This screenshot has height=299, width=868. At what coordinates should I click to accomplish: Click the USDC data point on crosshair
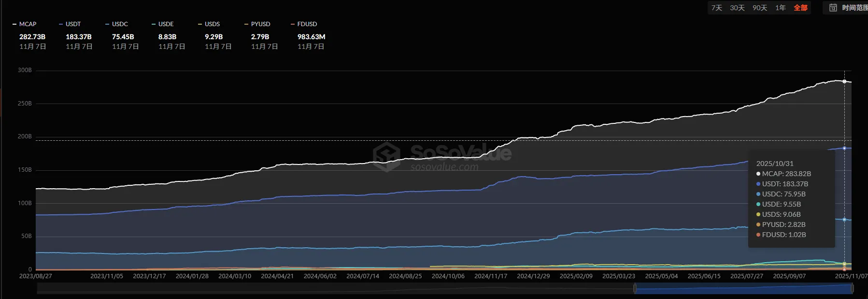tap(844, 220)
